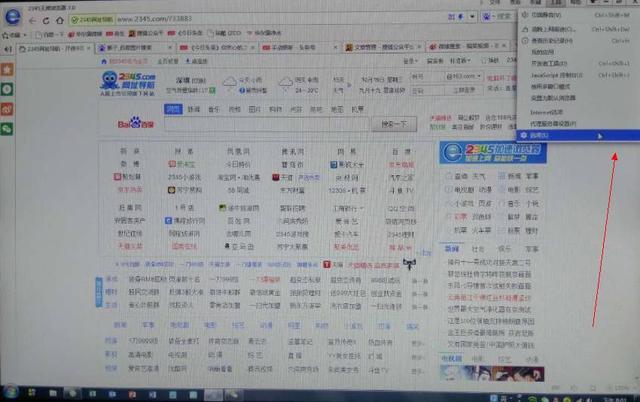The image size is (640, 402).
Task: Choose 清除上网痕迹 in the tools menu
Action: (x=578, y=29)
